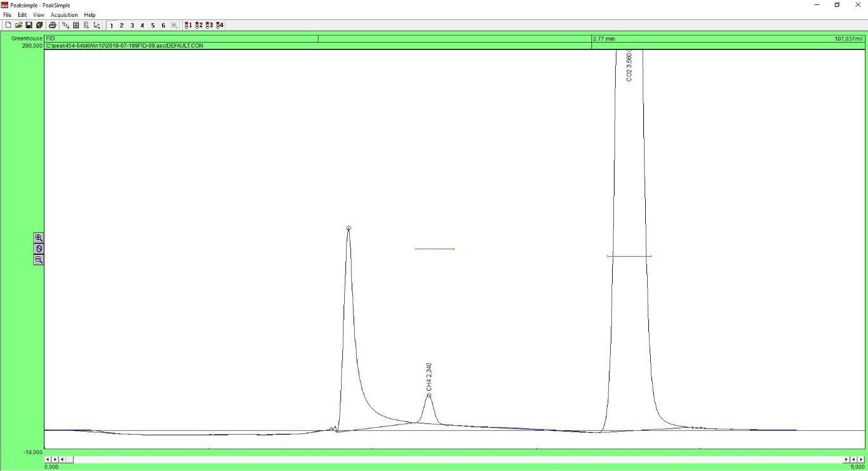Zoom in with the magnifier plus button

tap(39, 238)
